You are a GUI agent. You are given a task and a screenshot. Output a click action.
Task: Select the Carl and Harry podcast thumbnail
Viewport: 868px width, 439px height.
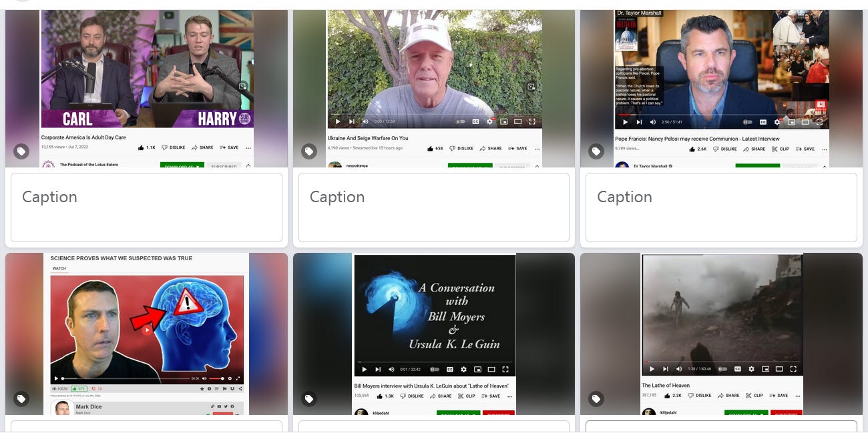pos(147,69)
